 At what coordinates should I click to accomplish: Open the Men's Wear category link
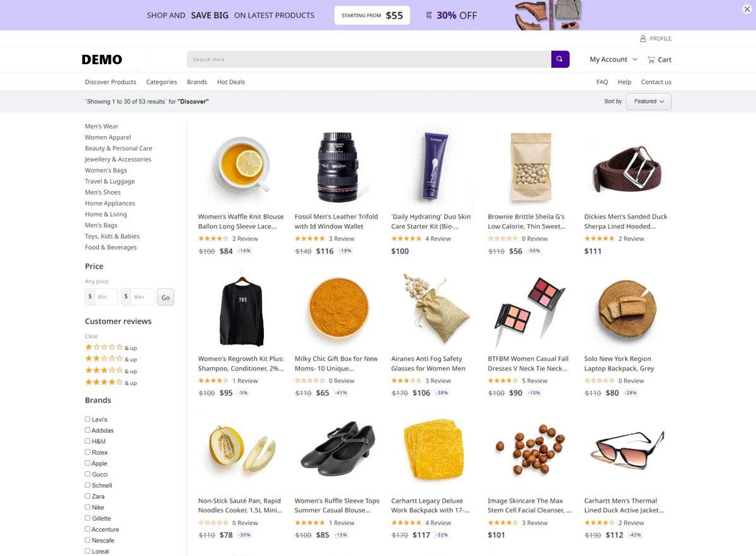click(x=101, y=126)
